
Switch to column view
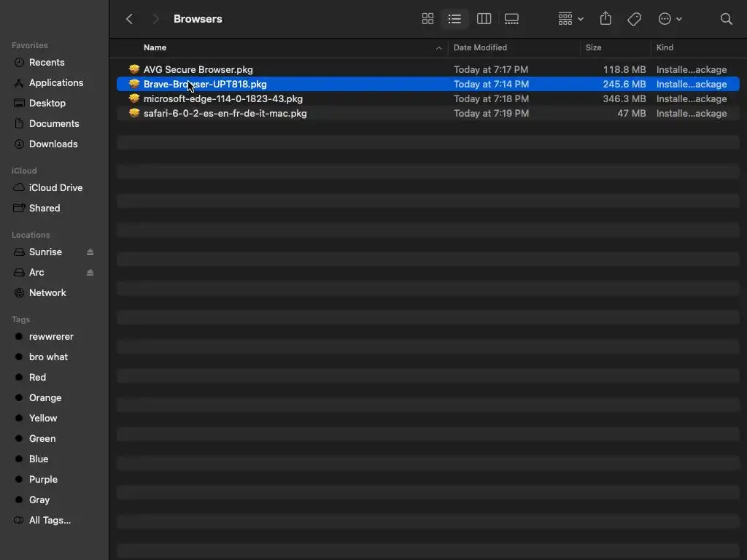[x=484, y=19]
